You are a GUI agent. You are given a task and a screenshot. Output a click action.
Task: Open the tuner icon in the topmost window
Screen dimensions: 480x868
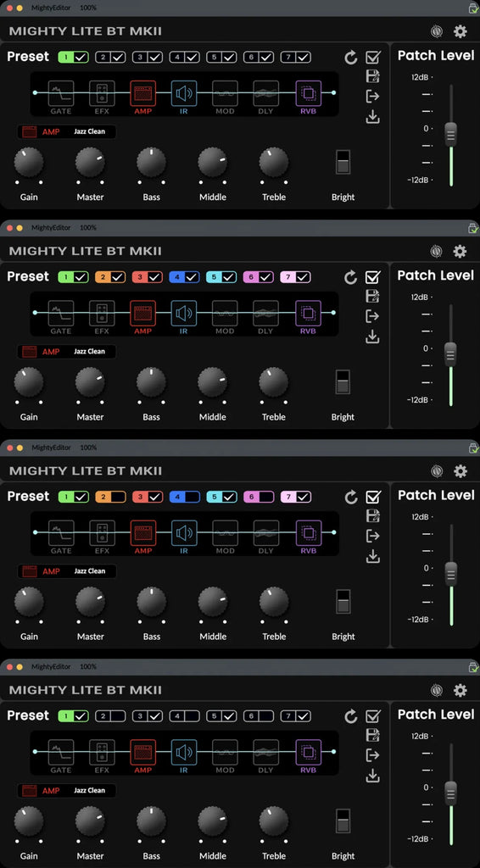click(437, 31)
